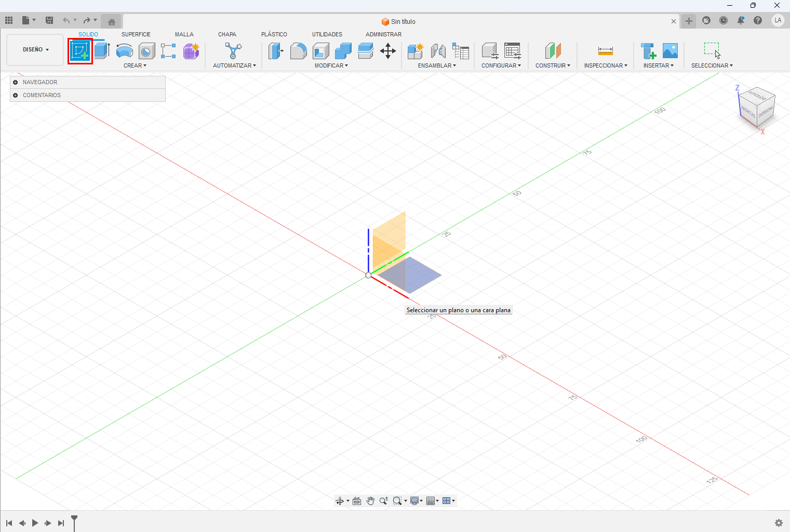790x532 pixels.
Task: Select the Rectangular Pattern tool
Action: [168, 51]
